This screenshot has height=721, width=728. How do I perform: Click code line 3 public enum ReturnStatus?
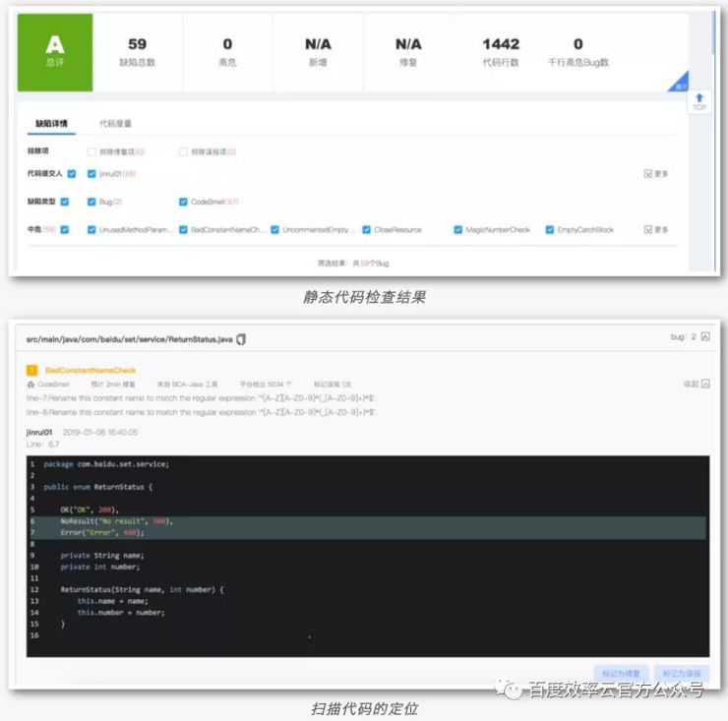98,487
